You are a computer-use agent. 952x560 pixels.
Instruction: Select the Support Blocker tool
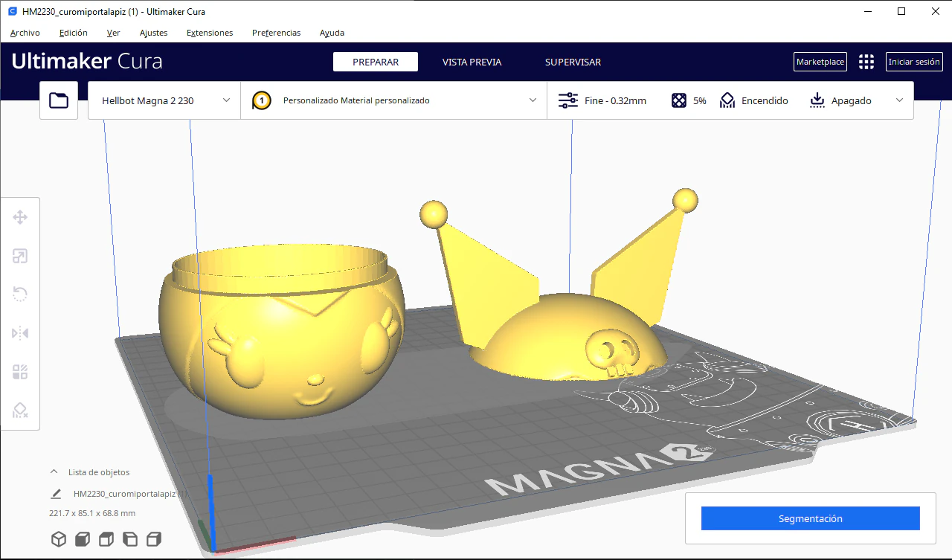point(20,411)
